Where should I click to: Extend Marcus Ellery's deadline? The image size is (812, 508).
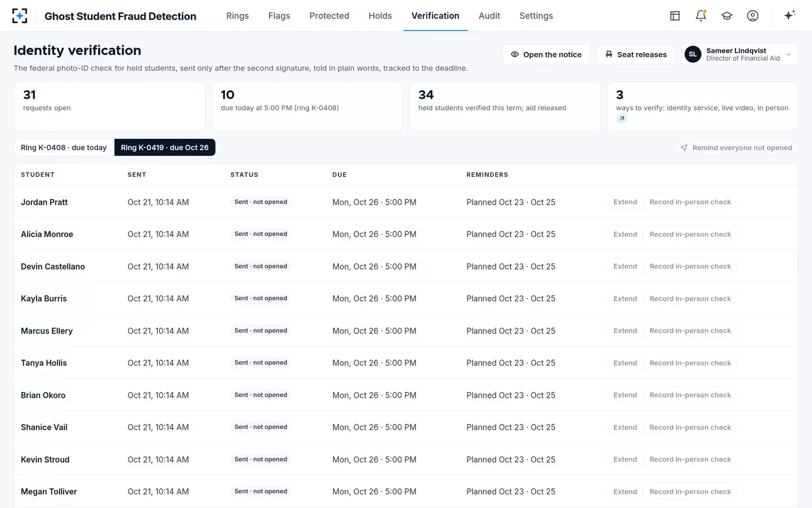coord(625,331)
